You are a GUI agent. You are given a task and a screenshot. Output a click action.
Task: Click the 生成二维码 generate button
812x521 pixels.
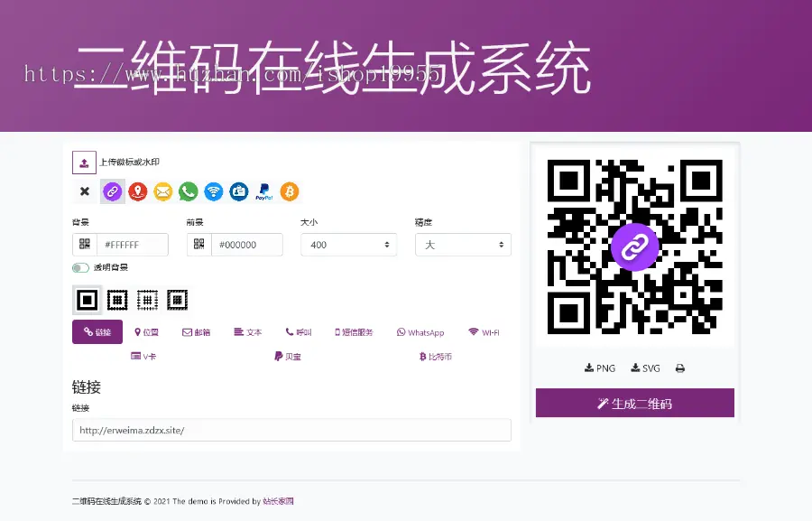(635, 403)
